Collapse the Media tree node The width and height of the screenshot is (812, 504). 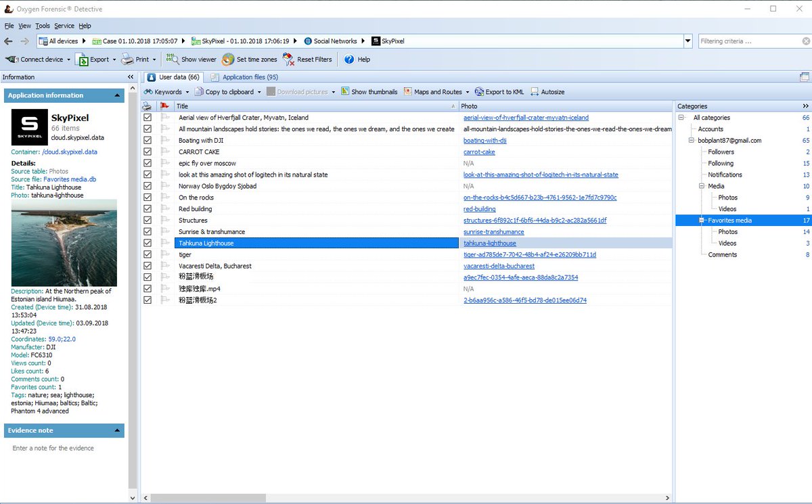pos(702,186)
